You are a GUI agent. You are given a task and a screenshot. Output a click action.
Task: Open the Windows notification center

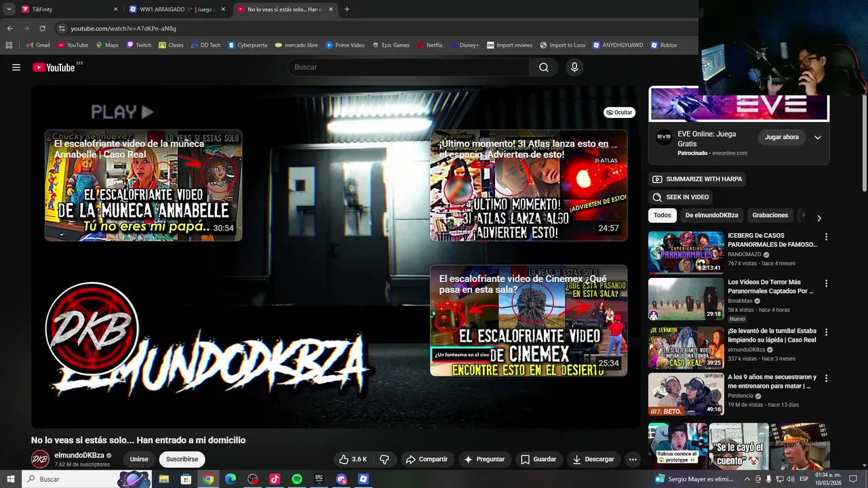point(853,479)
